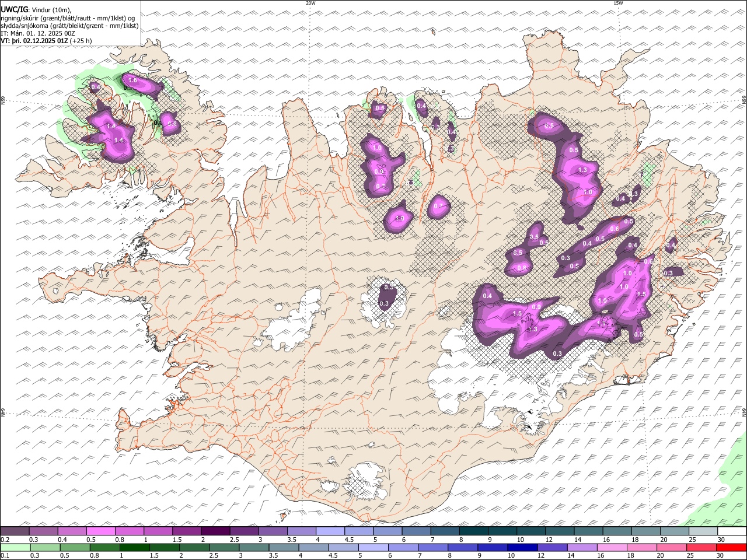
Task: Select the 0.2 swatch in the upper legend row
Action: [15, 531]
